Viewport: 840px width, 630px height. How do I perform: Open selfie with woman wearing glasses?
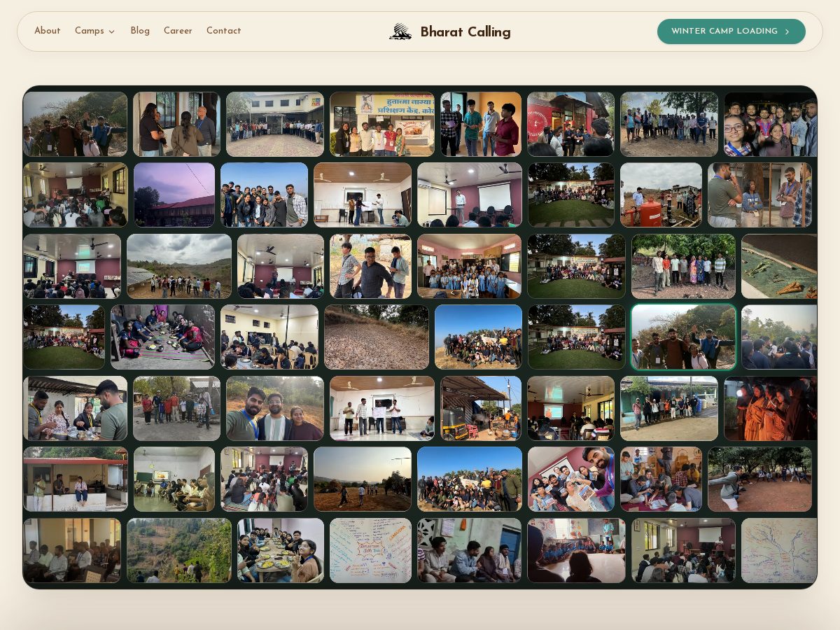pos(770,124)
